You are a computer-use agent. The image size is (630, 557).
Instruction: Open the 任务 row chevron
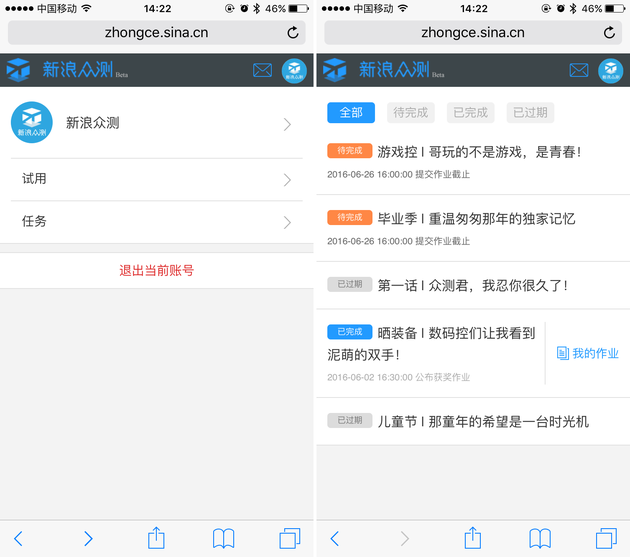pos(287,222)
